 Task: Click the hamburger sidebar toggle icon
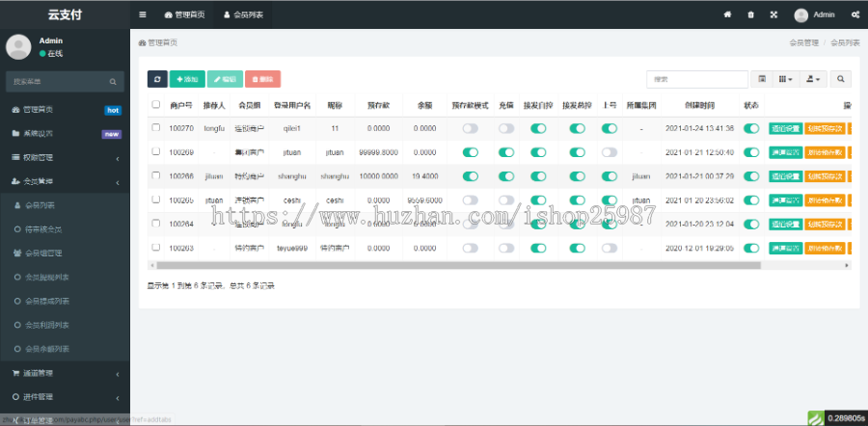143,14
